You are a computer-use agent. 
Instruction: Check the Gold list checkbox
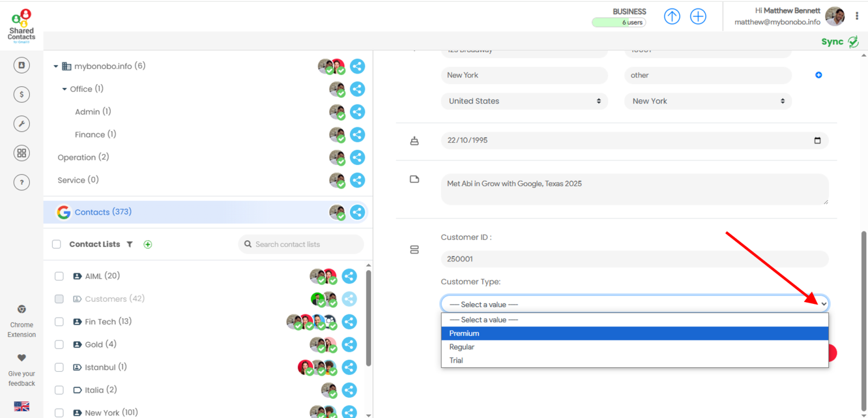[59, 345]
